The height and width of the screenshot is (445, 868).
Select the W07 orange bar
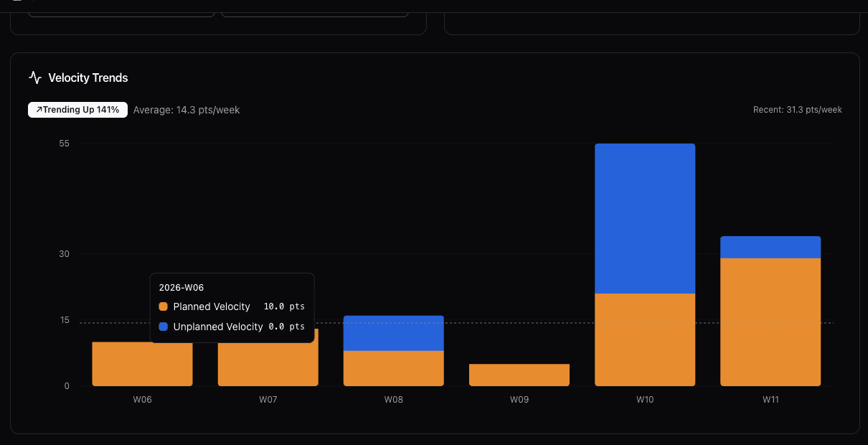(268, 366)
